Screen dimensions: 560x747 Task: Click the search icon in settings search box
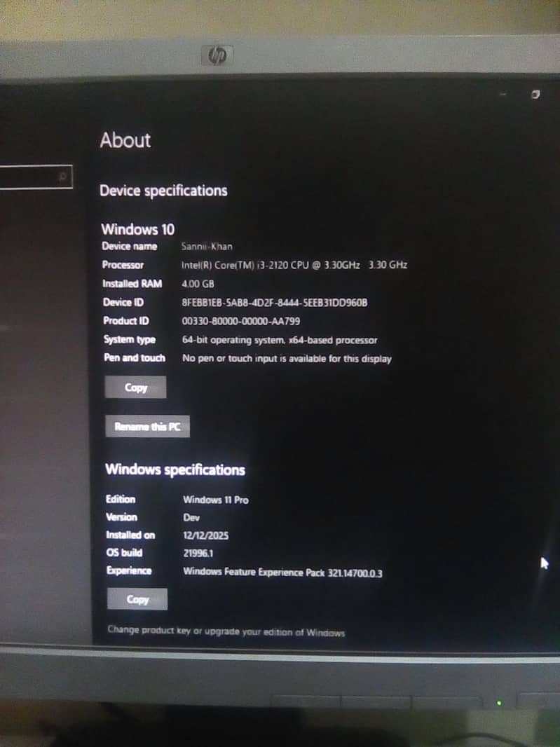[x=62, y=177]
